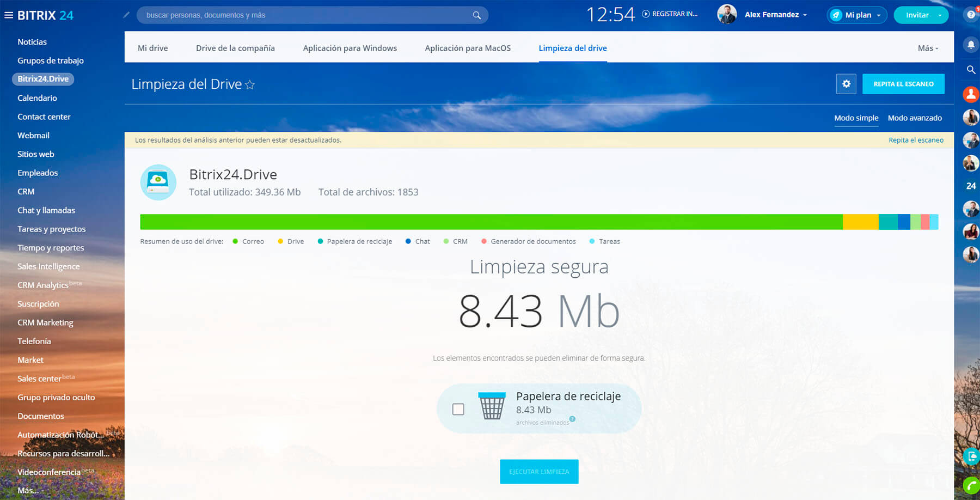
Task: Click the magnifier icon in search field
Action: (476, 15)
